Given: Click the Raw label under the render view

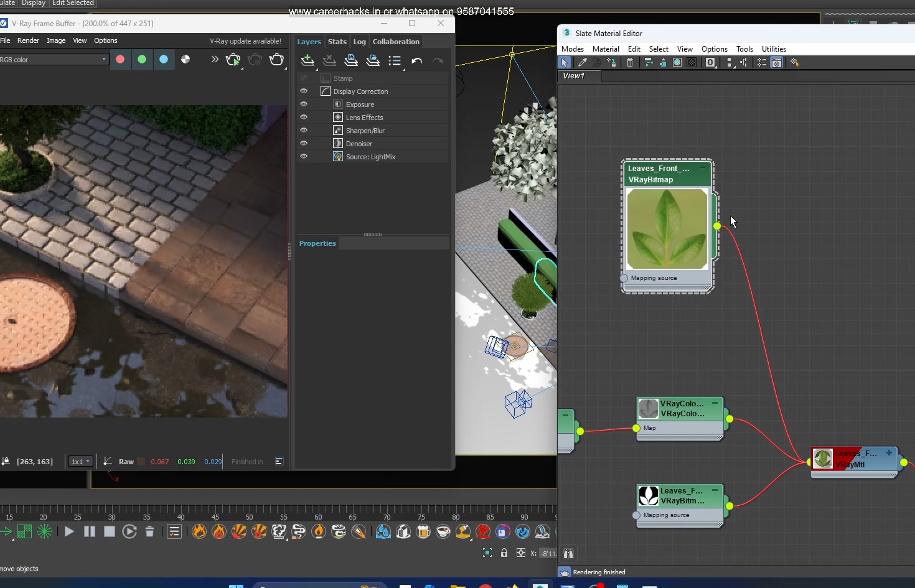Looking at the screenshot, I should (127, 462).
